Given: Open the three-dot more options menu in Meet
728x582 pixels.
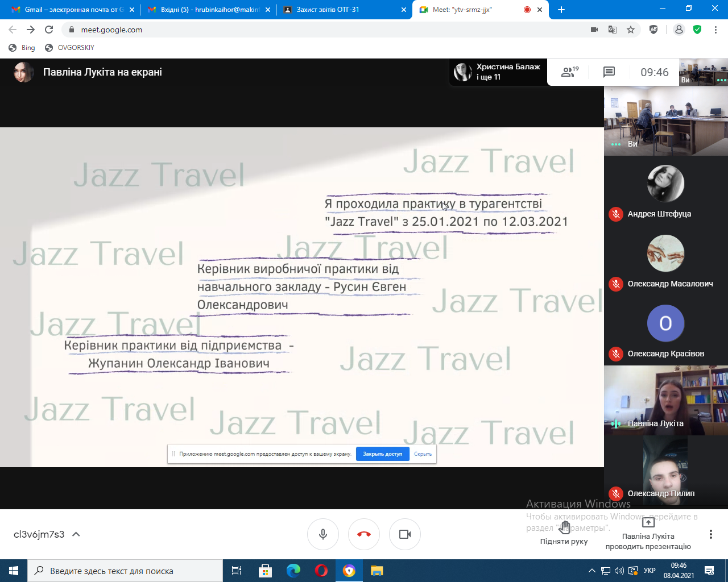Looking at the screenshot, I should (x=710, y=534).
